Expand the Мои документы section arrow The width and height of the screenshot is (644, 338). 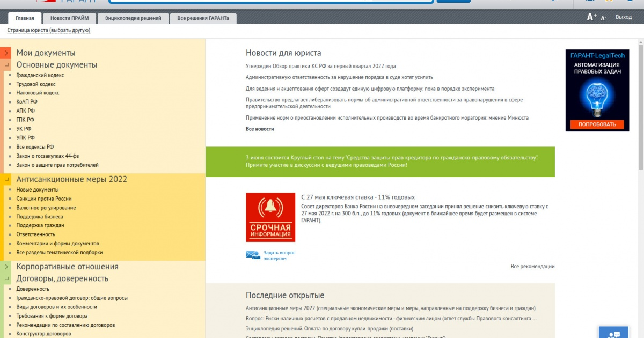(x=5, y=53)
